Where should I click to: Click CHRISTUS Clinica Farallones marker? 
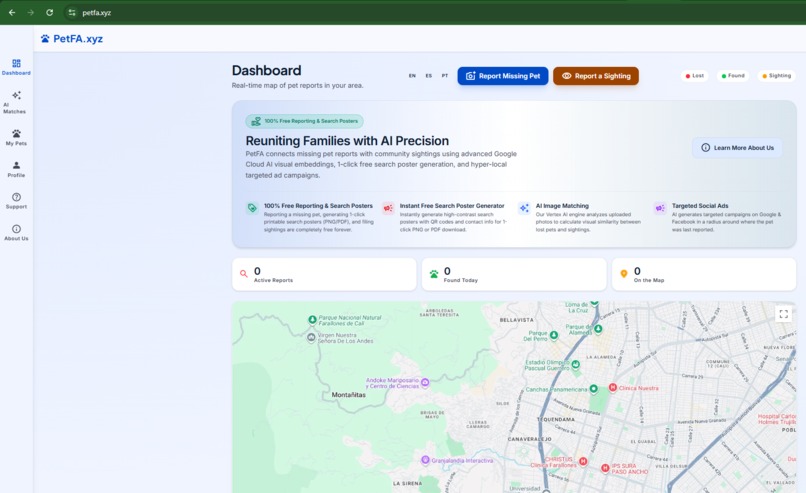pyautogui.click(x=583, y=461)
